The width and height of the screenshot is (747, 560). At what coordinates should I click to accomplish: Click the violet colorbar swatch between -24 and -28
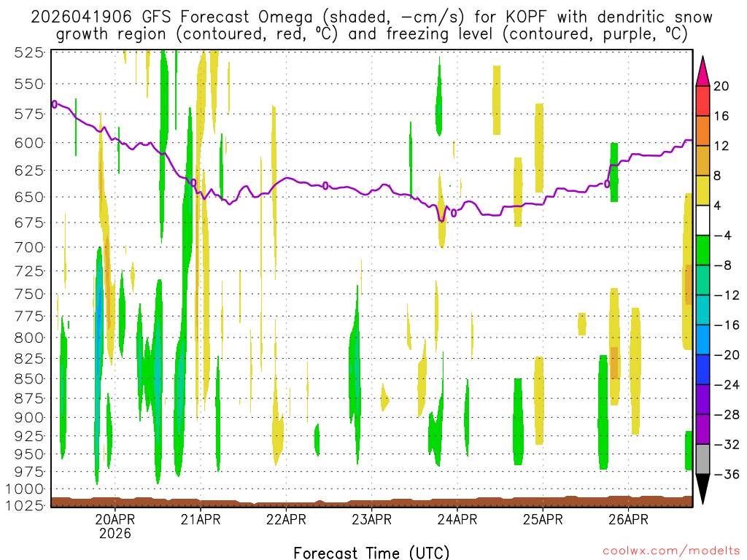tap(703, 400)
